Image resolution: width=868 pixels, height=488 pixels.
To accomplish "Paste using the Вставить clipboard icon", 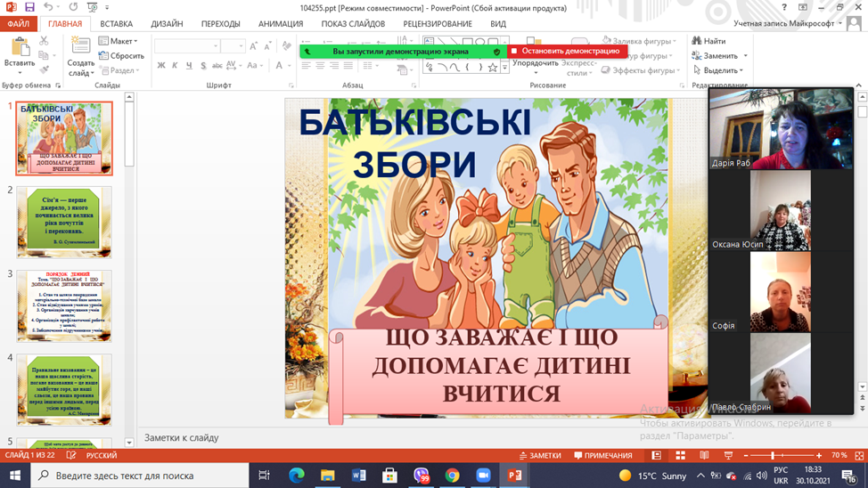I will pyautogui.click(x=20, y=48).
